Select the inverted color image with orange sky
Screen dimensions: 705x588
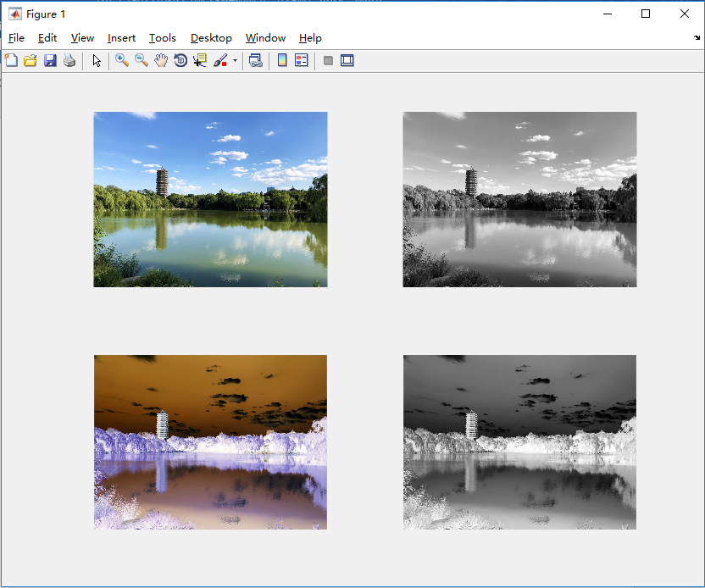coord(210,442)
